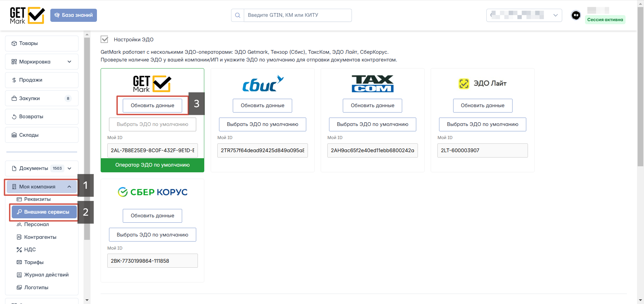Click the search magnifier icon

pyautogui.click(x=237, y=15)
